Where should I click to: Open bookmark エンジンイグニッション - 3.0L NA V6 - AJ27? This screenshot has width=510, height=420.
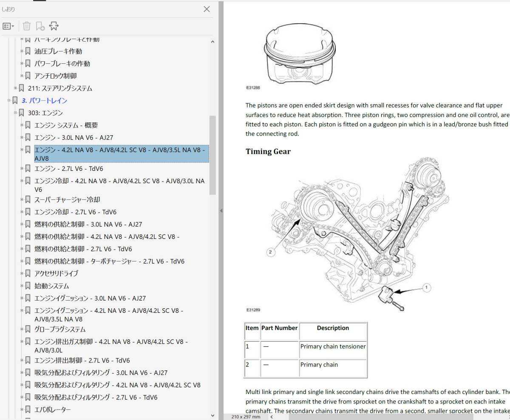(90, 298)
